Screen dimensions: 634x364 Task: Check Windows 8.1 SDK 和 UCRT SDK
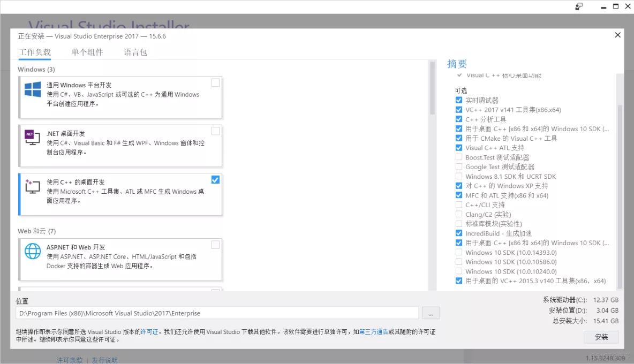click(x=458, y=176)
